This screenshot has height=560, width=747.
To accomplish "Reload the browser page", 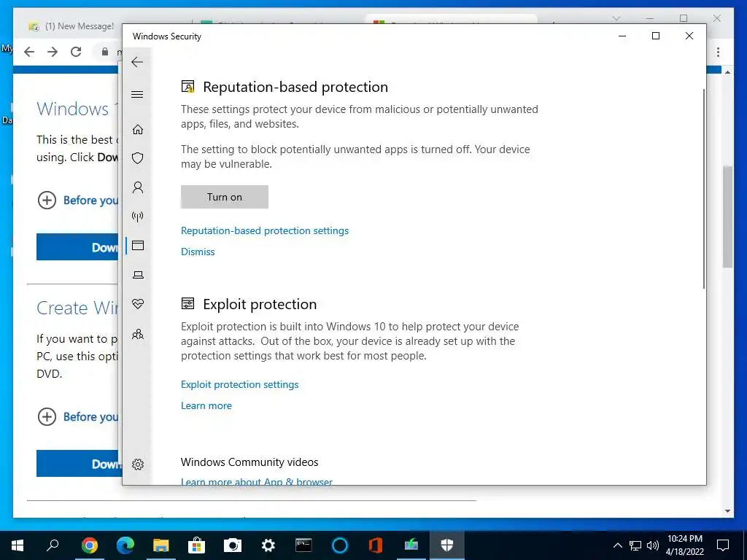I will pyautogui.click(x=76, y=52).
